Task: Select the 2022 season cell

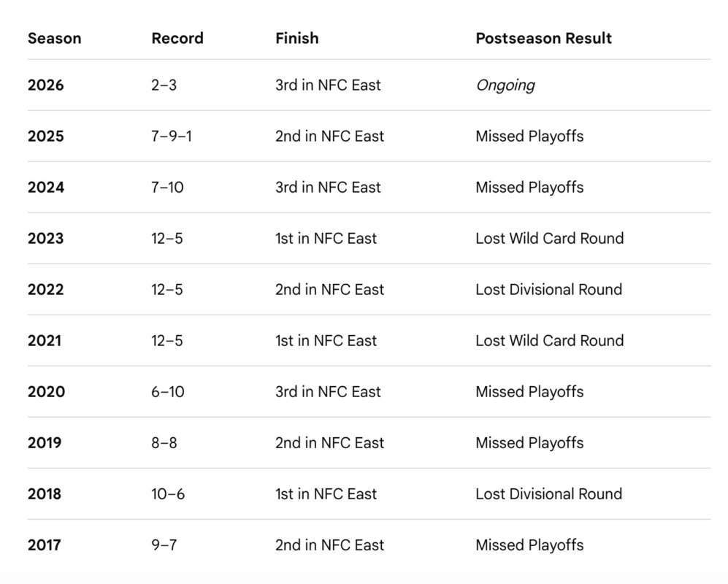Action: pyautogui.click(x=45, y=289)
